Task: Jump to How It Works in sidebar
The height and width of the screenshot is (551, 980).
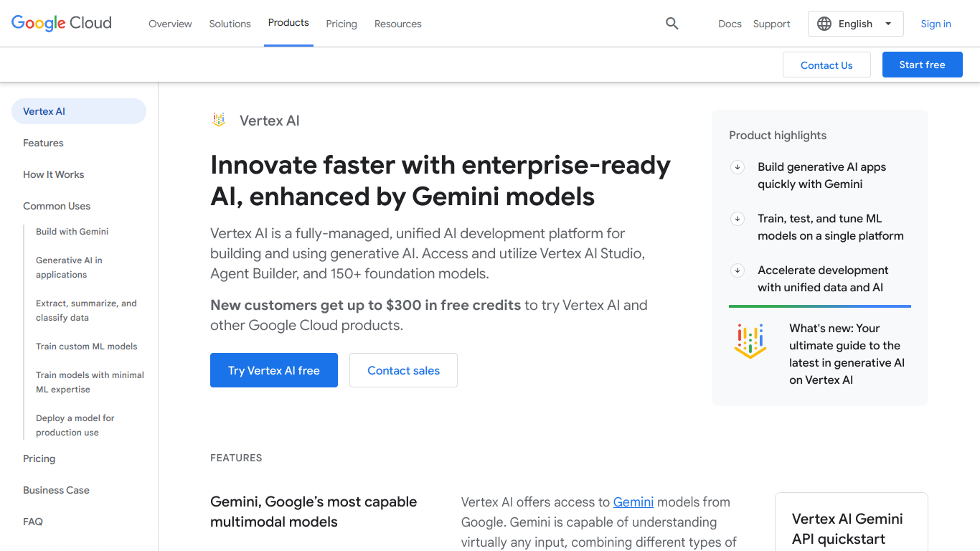Action: 53,174
